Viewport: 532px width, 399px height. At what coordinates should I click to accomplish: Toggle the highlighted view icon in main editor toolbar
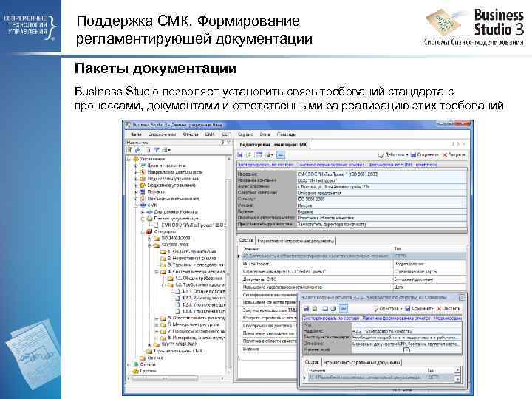(x=280, y=155)
